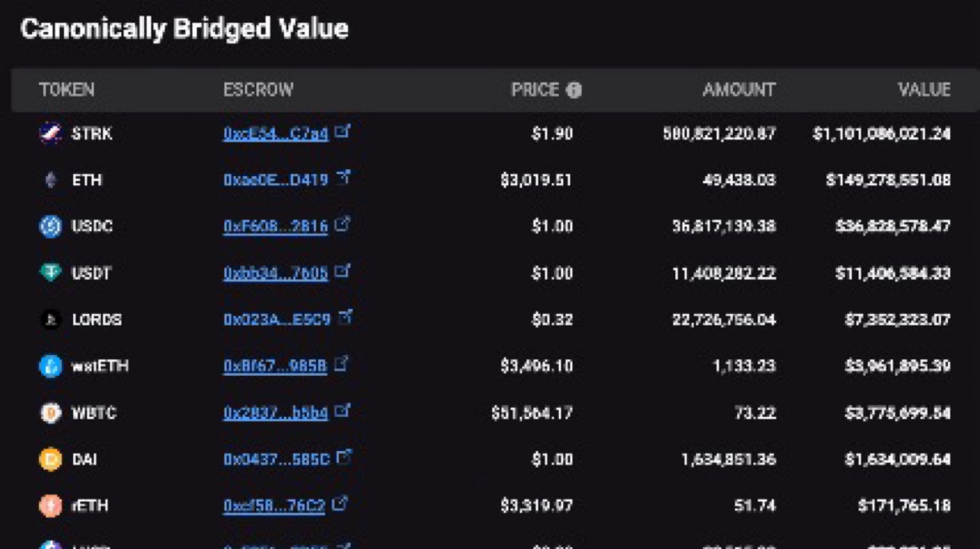Open external link icon beside wstETH escrow
980x549 pixels.
tap(342, 364)
